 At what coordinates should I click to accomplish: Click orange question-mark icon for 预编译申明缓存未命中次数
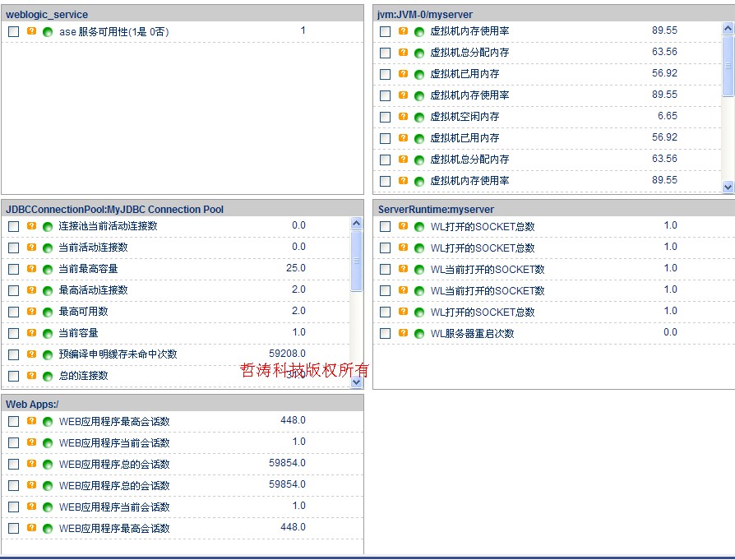[31, 354]
